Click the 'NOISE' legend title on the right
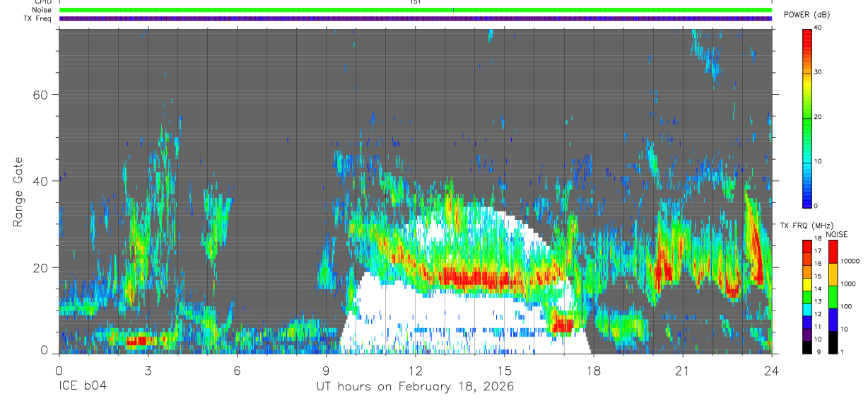Screen dimensions: 868x401 point(838,234)
